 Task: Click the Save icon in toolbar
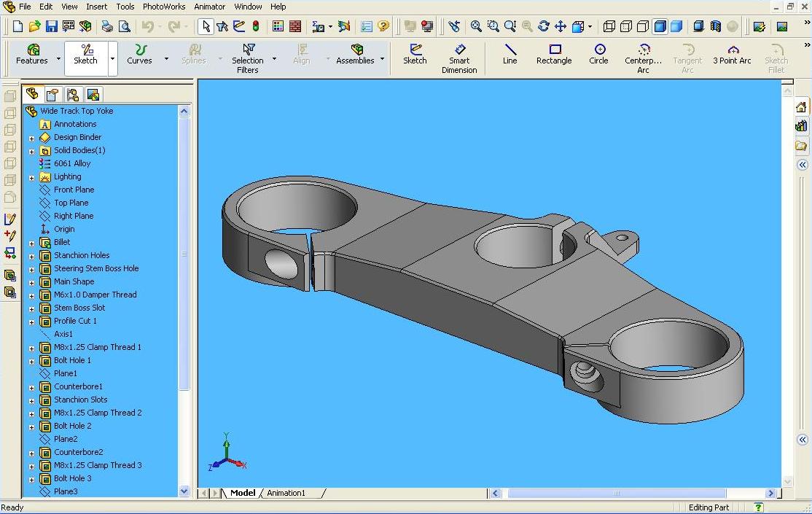(52, 26)
